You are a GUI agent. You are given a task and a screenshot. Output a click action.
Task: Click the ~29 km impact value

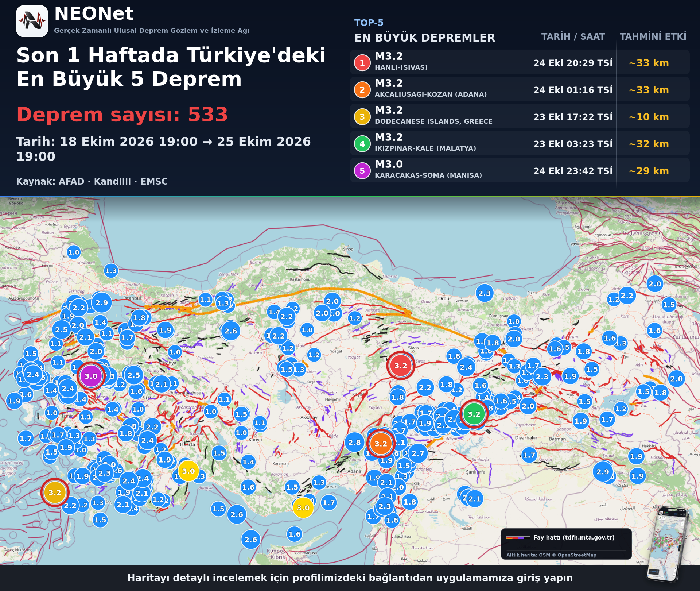coord(649,171)
